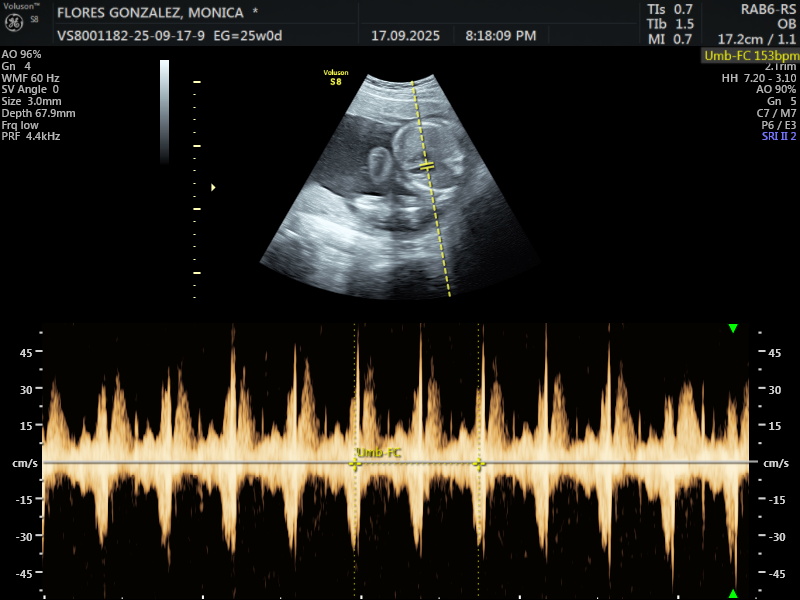Screen dimensions: 800x600
Task: Click the PRF 4.4kHz parameter
Action: pos(30,136)
